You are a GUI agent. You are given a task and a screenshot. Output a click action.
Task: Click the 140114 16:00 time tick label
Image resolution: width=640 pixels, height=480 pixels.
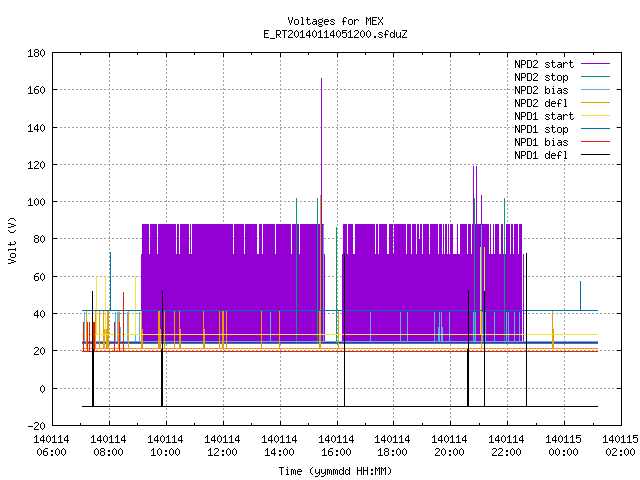336,446
